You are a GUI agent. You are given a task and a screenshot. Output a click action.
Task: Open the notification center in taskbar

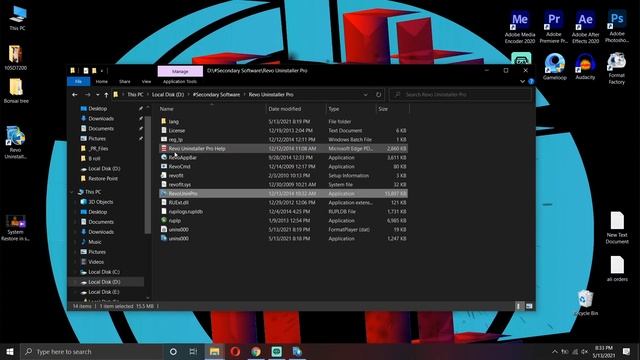(x=626, y=351)
